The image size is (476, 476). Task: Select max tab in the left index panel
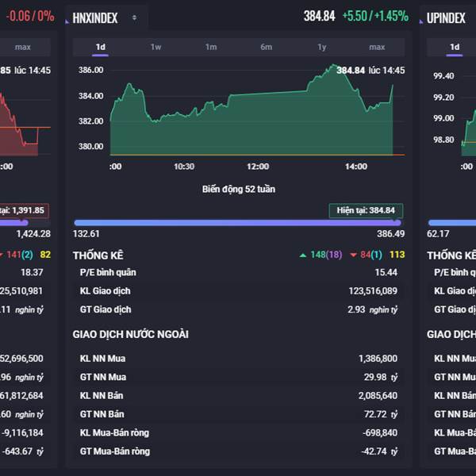point(23,47)
